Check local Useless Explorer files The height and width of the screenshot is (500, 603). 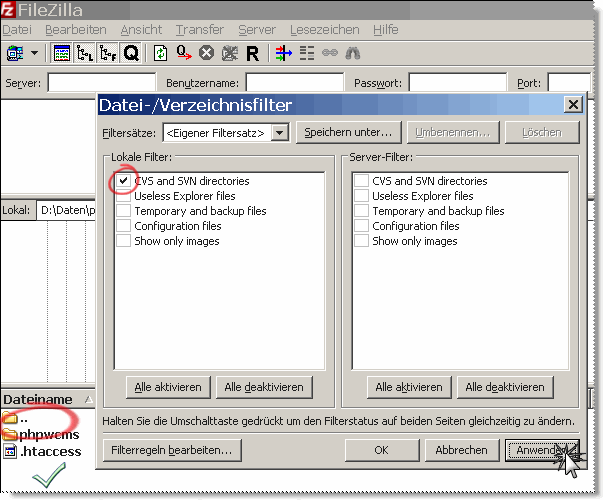point(123,196)
